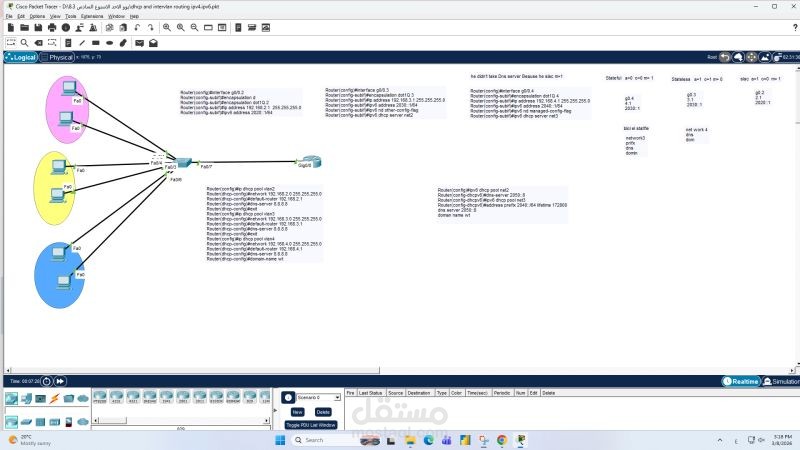Open the Edit menu
Screen dimensions: 800x450
point(21,16)
